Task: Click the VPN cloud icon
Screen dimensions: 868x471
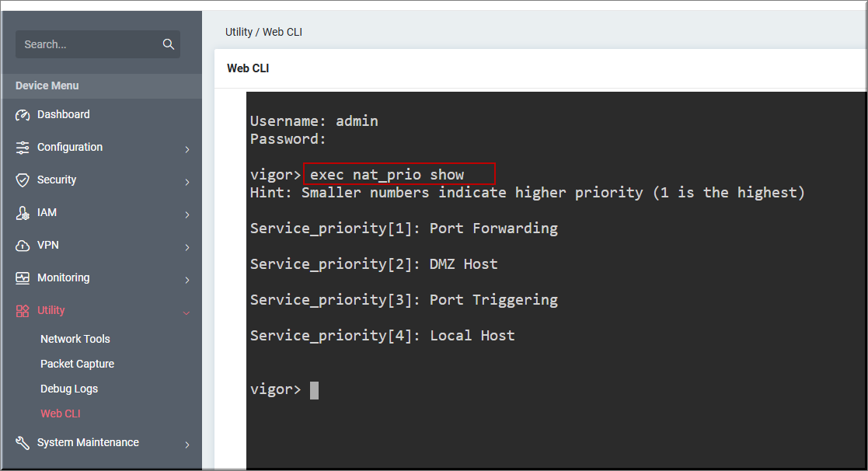Action: click(x=23, y=246)
